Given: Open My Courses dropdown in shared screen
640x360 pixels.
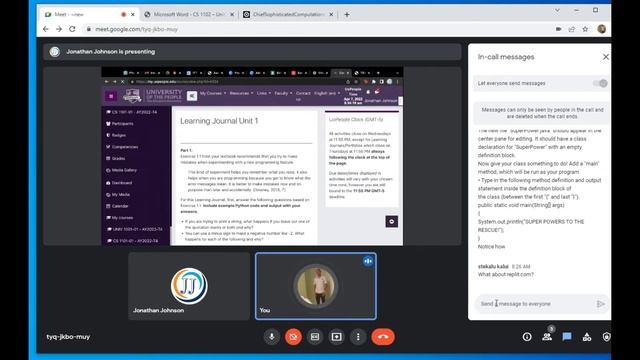Looking at the screenshot, I should pos(213,93).
